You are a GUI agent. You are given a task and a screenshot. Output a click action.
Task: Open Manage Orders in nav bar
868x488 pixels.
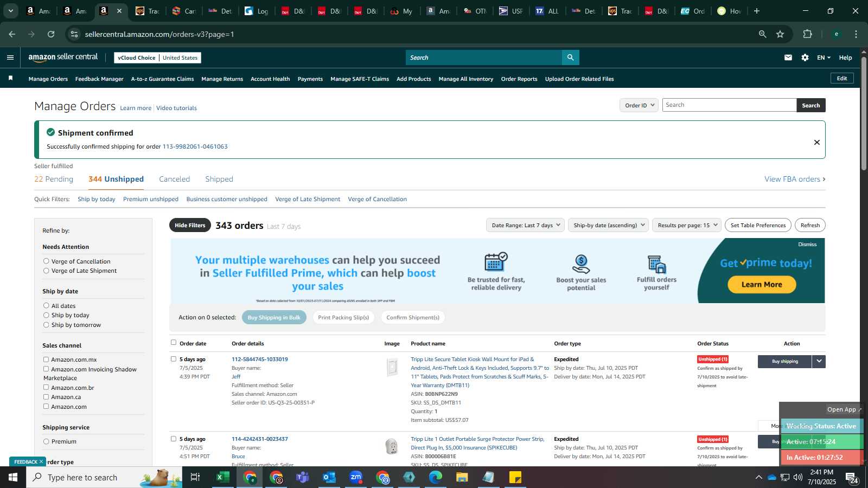48,79
